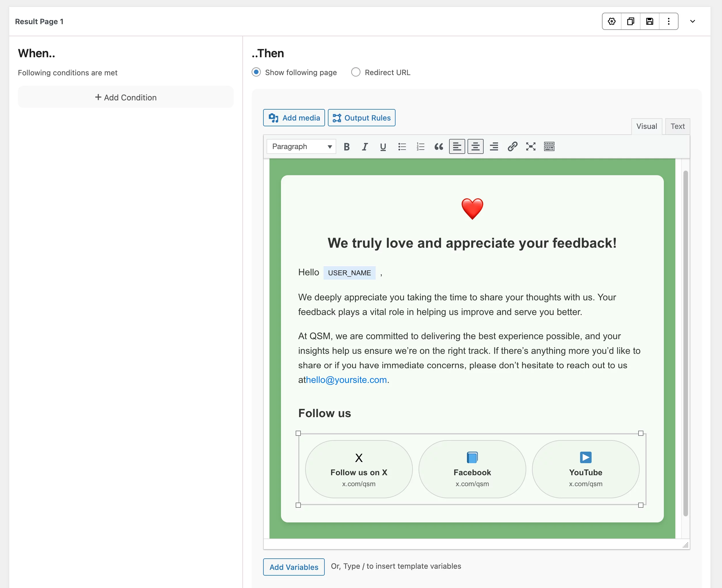Image resolution: width=722 pixels, height=588 pixels.
Task: Align text left
Action: tap(457, 146)
